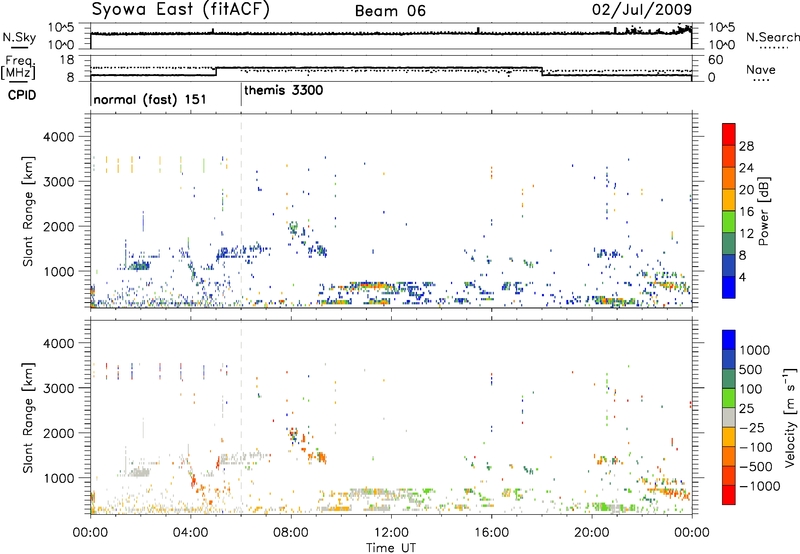Click red top segment of power colorbar
The image size is (800, 554).
(729, 135)
